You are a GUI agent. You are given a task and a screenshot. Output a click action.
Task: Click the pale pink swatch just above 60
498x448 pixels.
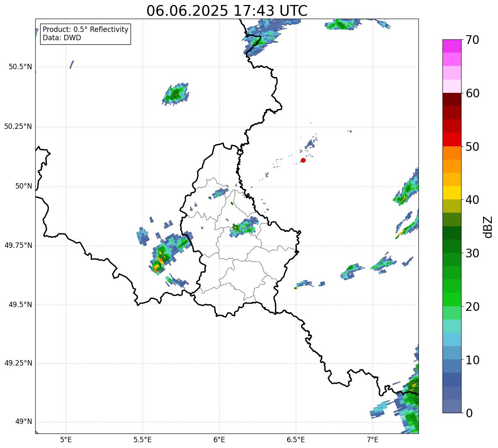pyautogui.click(x=452, y=86)
